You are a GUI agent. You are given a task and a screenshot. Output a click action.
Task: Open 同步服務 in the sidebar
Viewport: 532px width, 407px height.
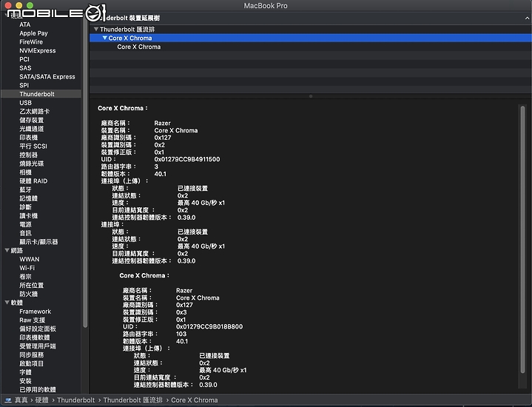(32, 354)
